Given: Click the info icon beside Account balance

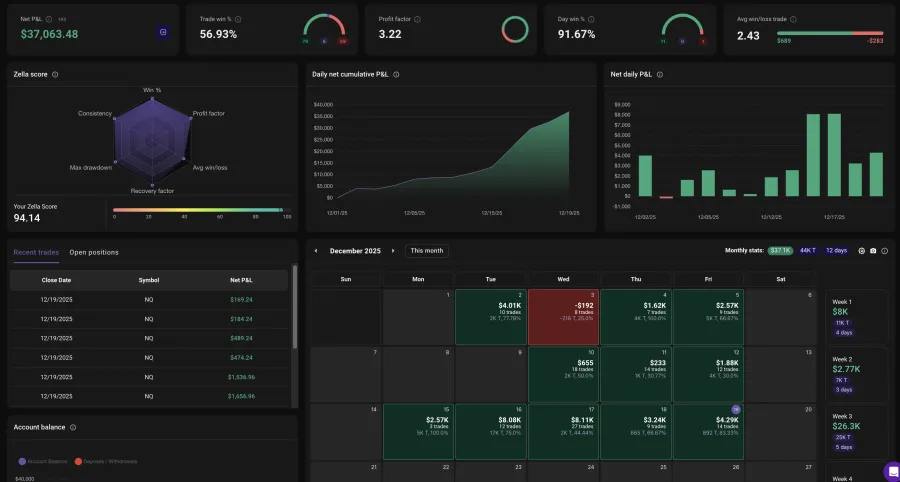Looking at the screenshot, I should (x=73, y=427).
